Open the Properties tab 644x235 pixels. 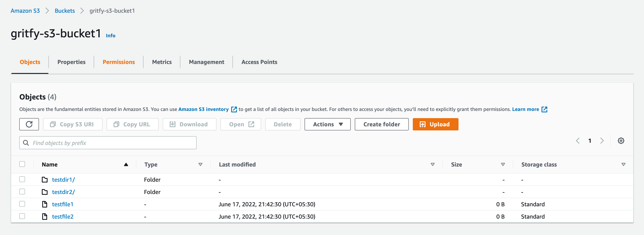coord(71,62)
